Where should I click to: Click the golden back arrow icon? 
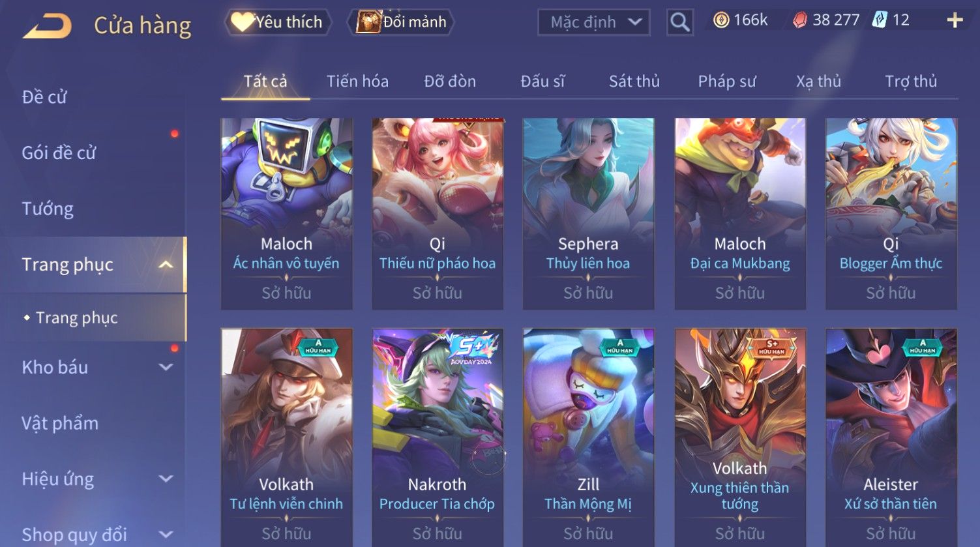coord(48,26)
